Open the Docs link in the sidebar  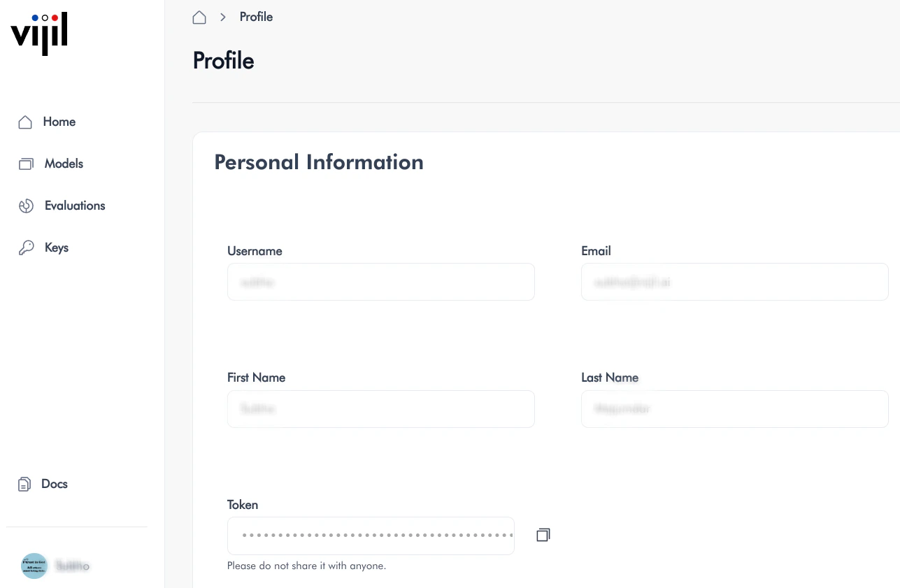(x=55, y=484)
